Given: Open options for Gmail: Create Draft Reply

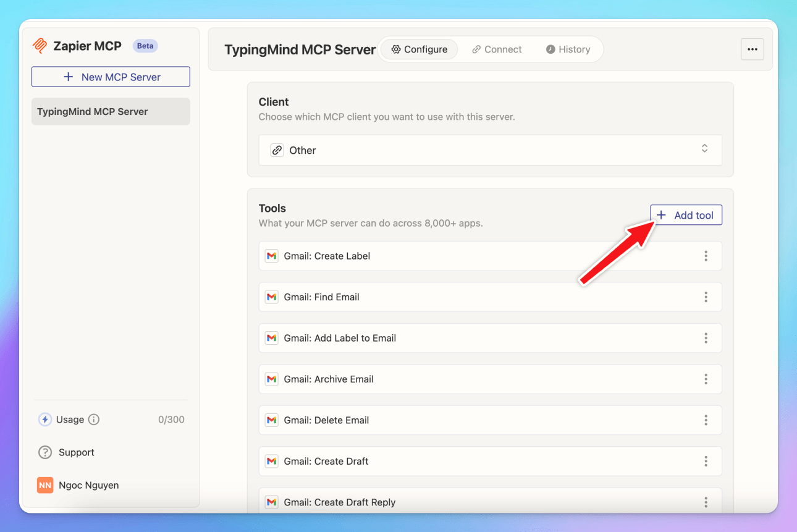Looking at the screenshot, I should tap(706, 502).
